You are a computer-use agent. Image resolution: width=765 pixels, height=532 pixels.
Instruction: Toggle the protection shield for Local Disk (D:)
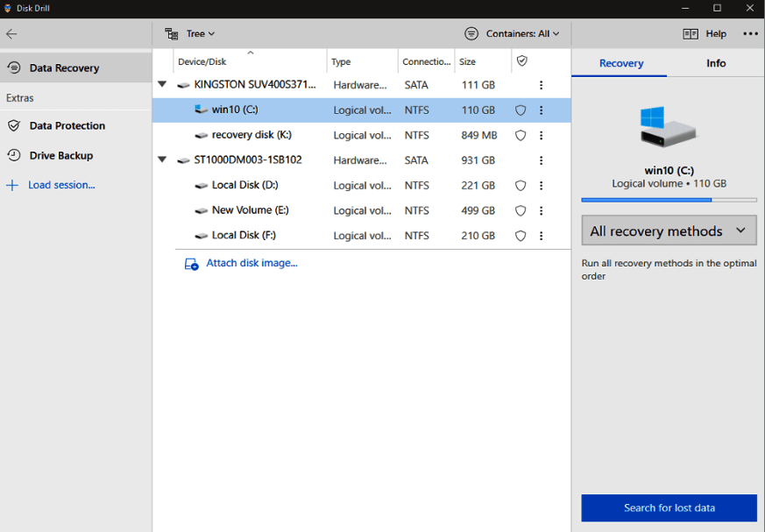pos(520,186)
